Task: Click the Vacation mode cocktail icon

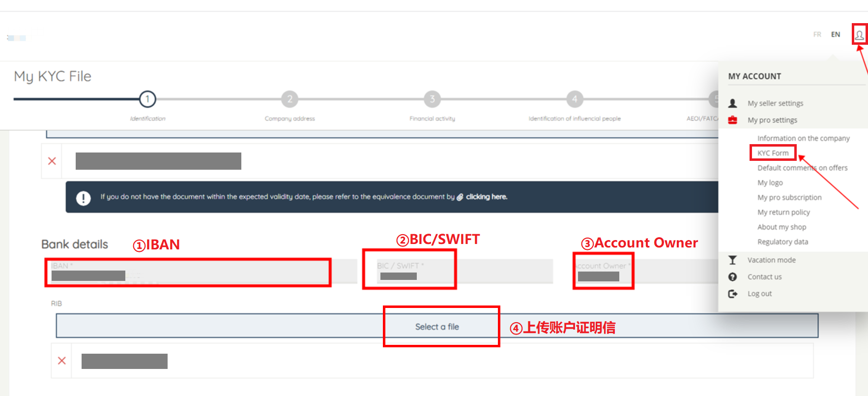Action: [x=732, y=260]
